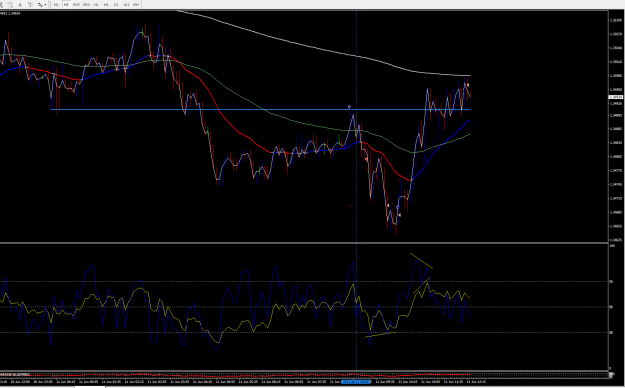
Task: Switch chart to M15 timeframe
Action: pos(76,5)
